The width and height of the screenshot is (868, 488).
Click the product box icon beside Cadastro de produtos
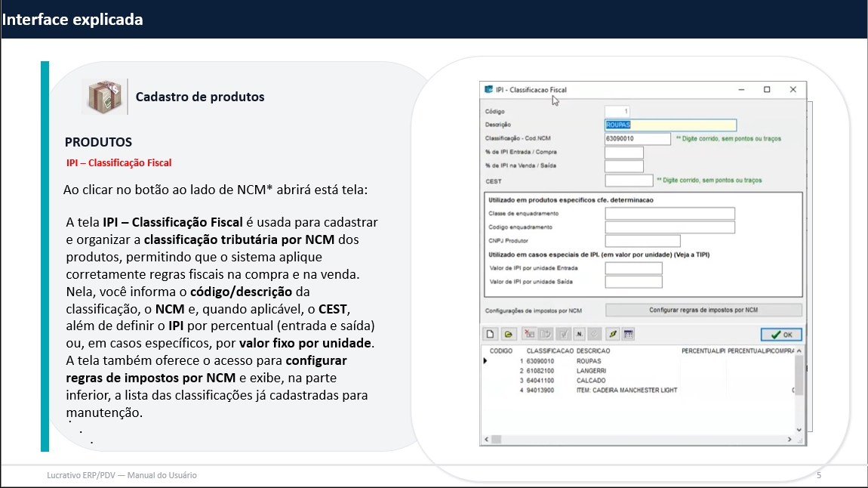click(104, 97)
